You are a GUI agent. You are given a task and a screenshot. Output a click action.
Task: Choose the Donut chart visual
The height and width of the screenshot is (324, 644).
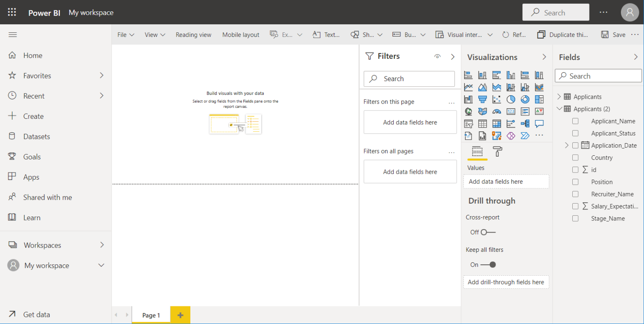coord(525,99)
